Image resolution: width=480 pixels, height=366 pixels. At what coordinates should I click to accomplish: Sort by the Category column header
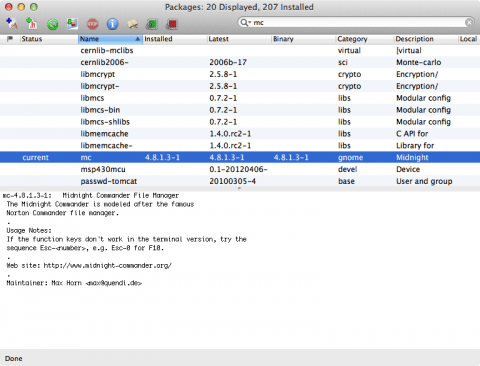coord(365,39)
